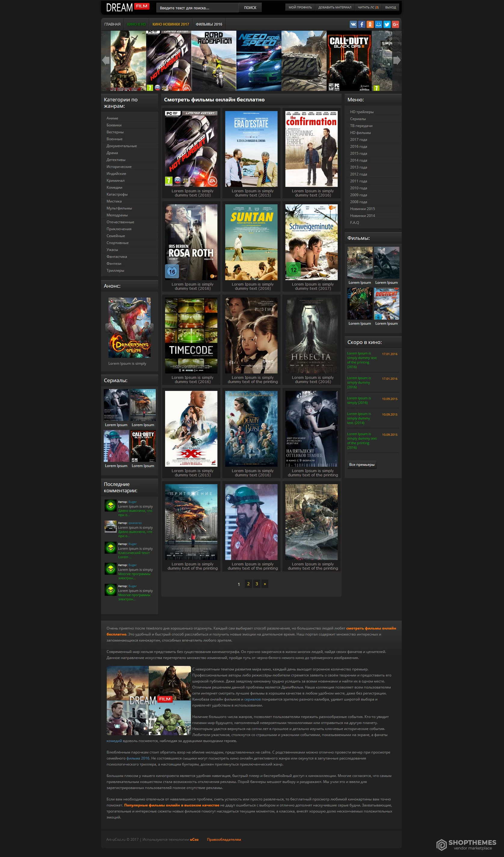Open the Rosa Roth movie poster
The width and height of the screenshot is (504, 857).
point(191,242)
